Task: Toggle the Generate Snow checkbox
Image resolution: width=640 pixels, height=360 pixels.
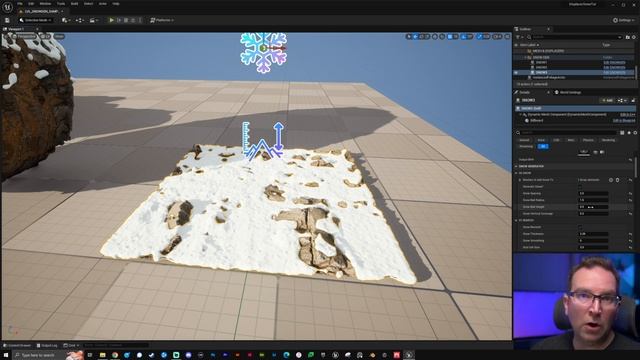Action: pos(580,187)
